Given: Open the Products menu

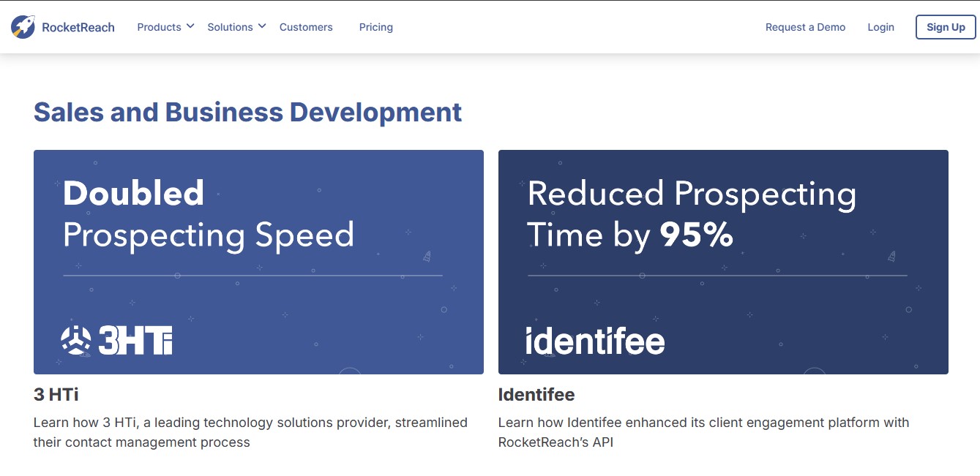Looking at the screenshot, I should (159, 27).
